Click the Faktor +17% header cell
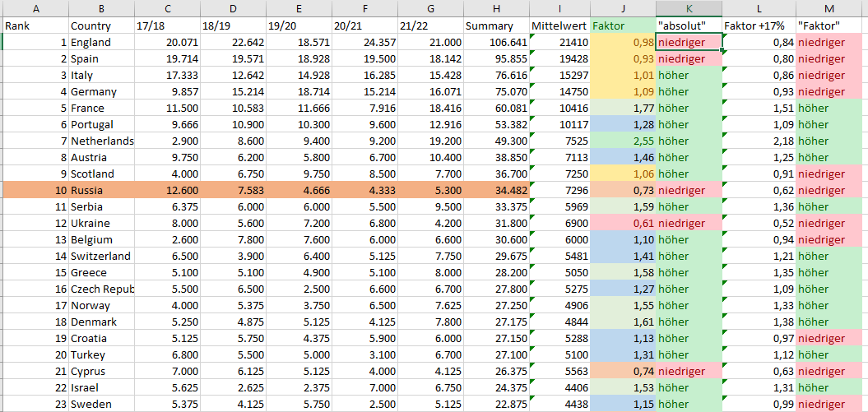The height and width of the screenshot is (412, 868). click(759, 26)
